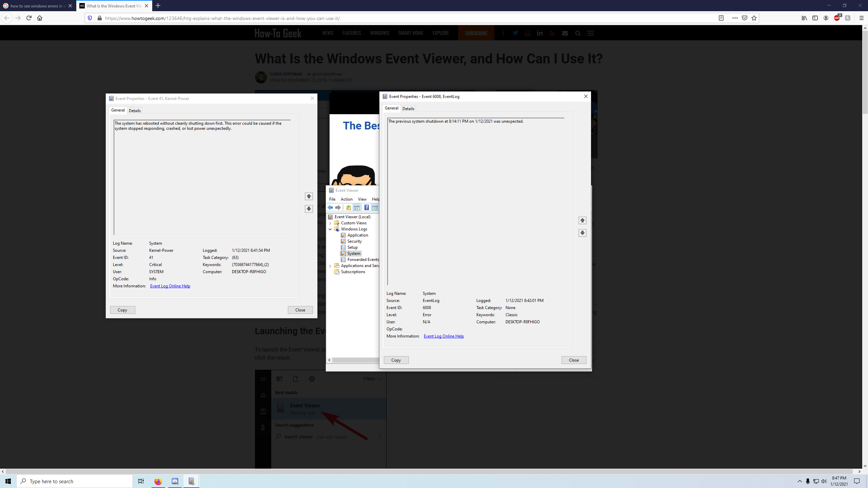Expand Applications and Services Logs node
The width and height of the screenshot is (868, 488).
click(x=330, y=266)
